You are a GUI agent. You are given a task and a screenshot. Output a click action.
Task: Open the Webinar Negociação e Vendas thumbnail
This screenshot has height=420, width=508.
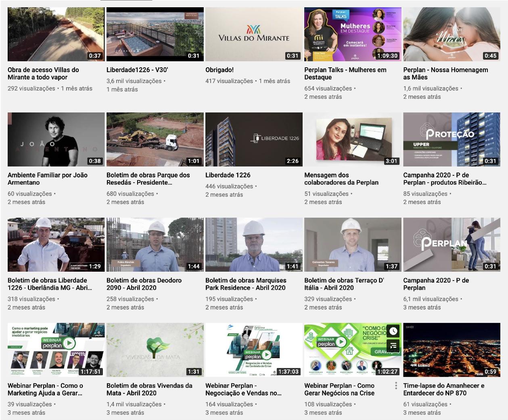coord(254,350)
